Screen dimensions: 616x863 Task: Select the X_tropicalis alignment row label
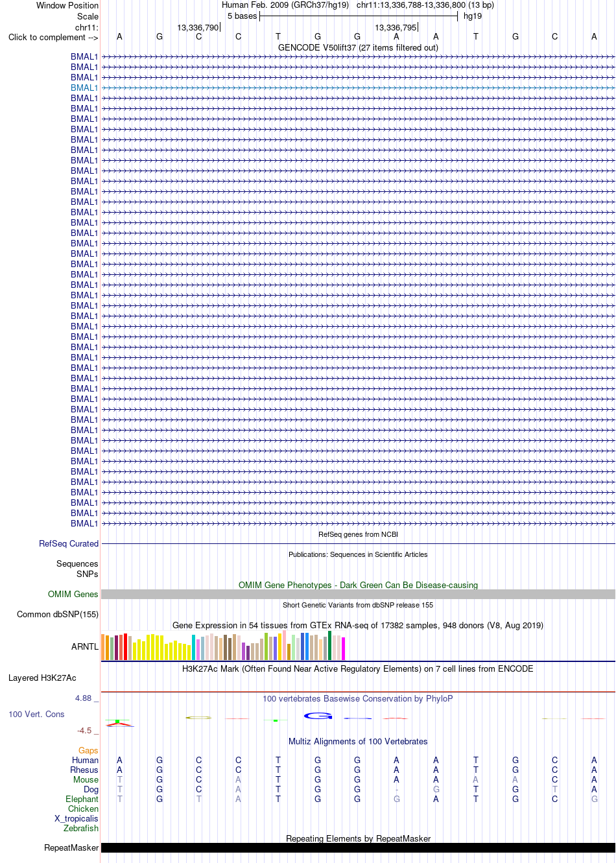(77, 818)
